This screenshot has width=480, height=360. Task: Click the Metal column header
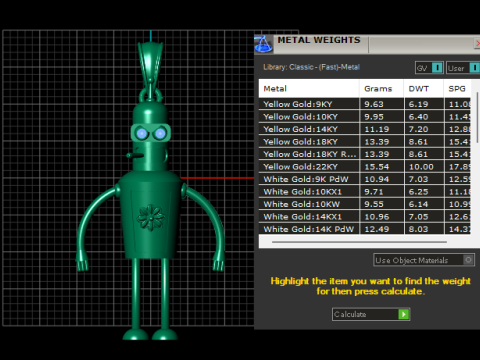coord(309,89)
